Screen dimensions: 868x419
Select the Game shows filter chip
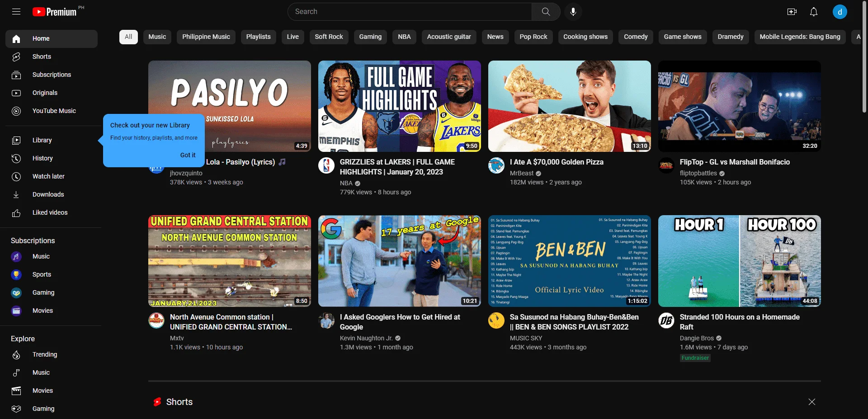tap(683, 37)
